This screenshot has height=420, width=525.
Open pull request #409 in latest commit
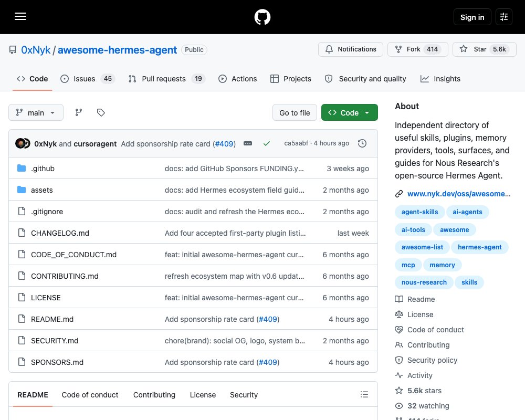tap(224, 144)
